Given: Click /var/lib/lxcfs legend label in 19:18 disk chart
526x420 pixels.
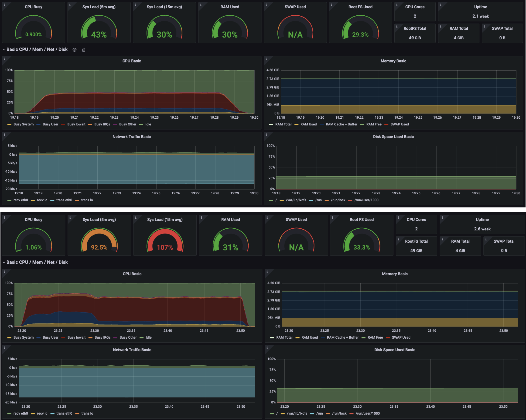Looking at the screenshot, I should (x=296, y=200).
